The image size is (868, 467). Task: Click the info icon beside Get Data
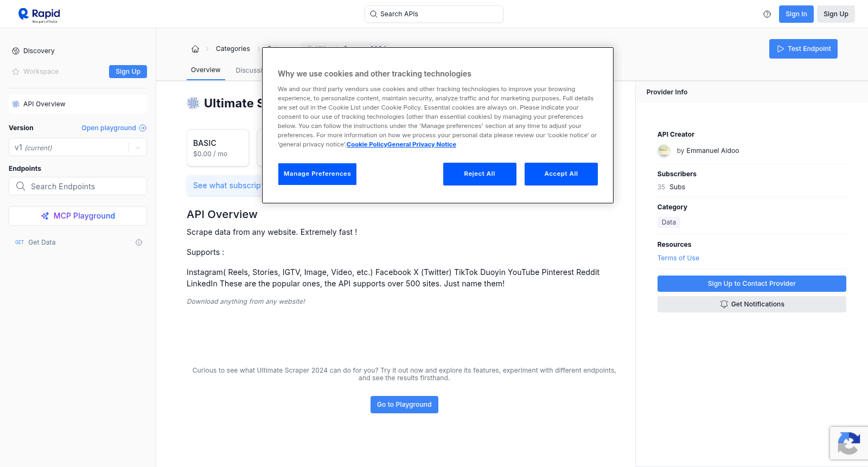(x=139, y=242)
